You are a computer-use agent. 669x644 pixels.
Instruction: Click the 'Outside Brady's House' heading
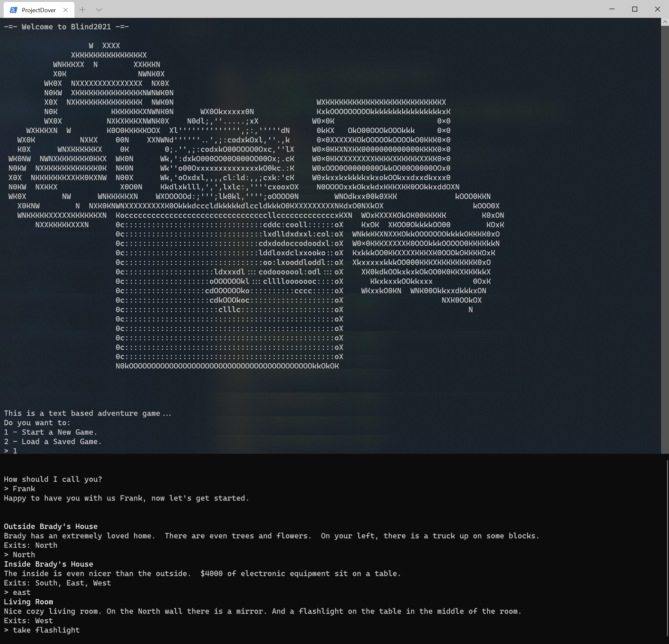(x=51, y=526)
